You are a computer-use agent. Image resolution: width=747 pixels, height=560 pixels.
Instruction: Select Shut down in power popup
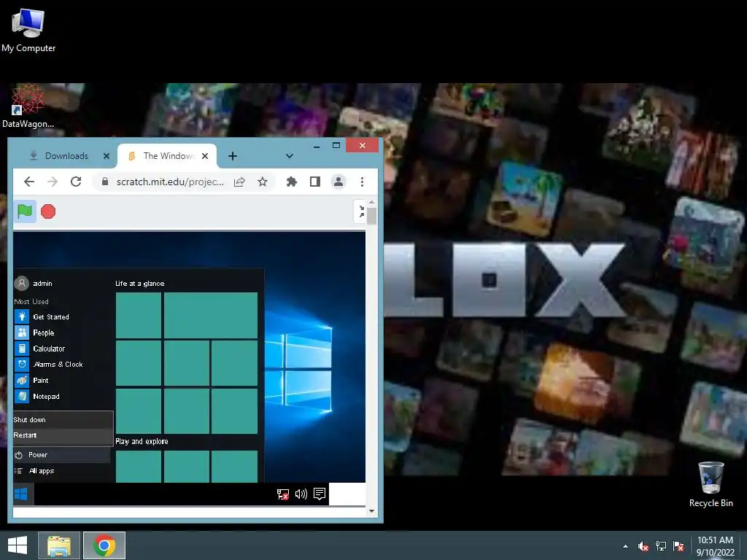click(x=63, y=419)
